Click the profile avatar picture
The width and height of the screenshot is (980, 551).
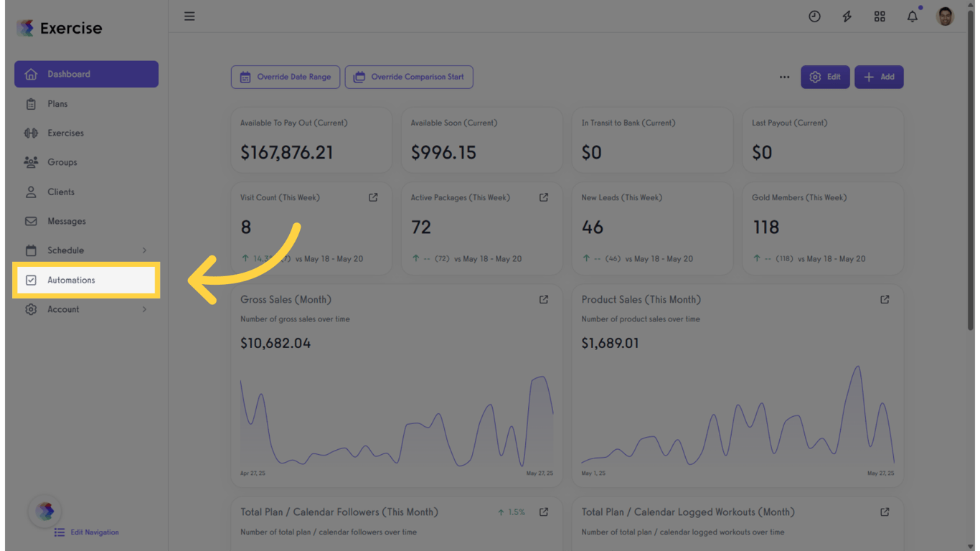pyautogui.click(x=945, y=16)
